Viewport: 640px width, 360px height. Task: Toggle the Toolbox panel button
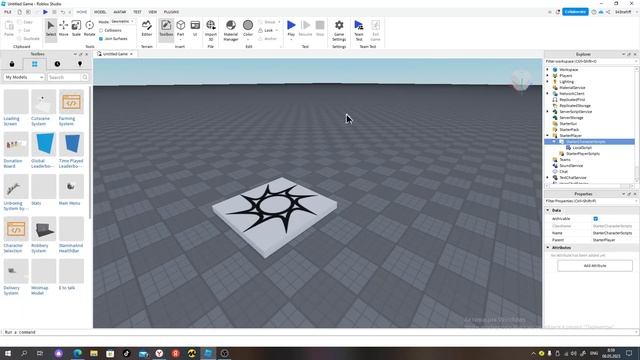(x=166, y=29)
